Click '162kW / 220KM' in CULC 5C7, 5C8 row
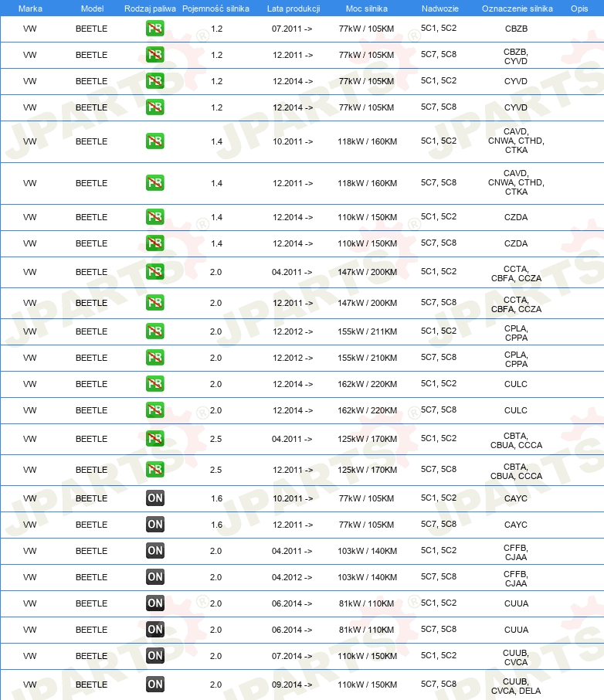 click(x=367, y=411)
